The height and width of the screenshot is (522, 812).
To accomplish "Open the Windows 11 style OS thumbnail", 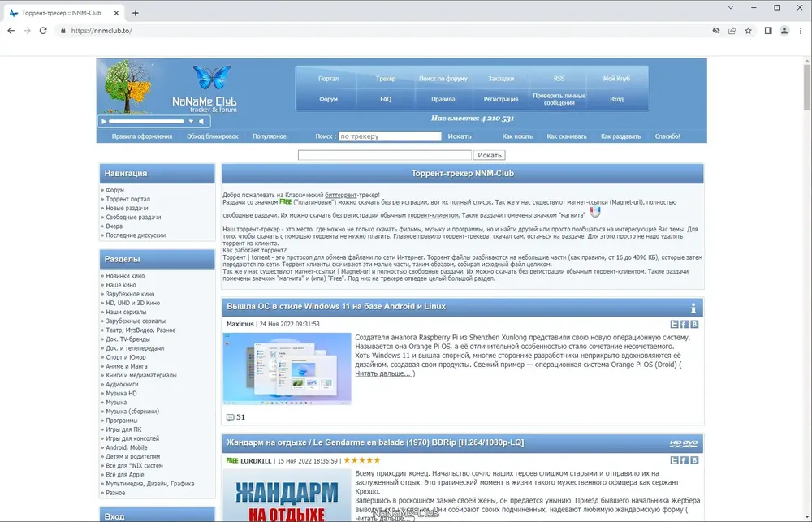I will [x=287, y=369].
